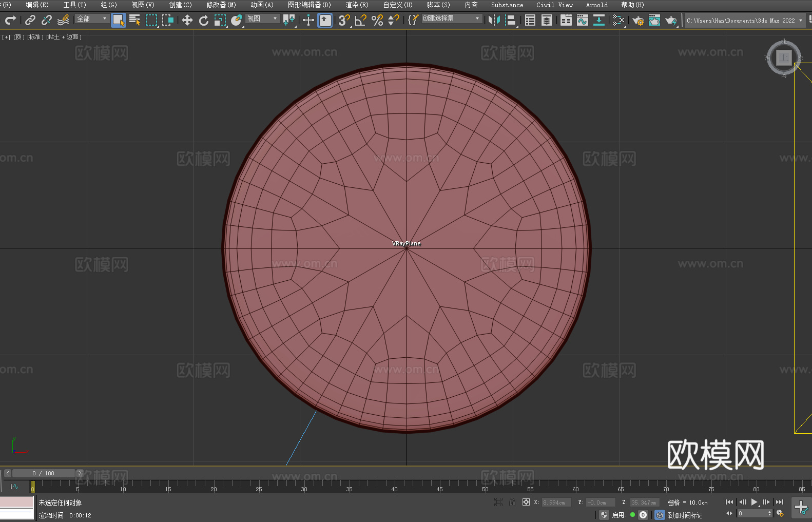Open the reference coordinate 视图 dropdown
Viewport: 812px width, 522px height.
pyautogui.click(x=262, y=18)
